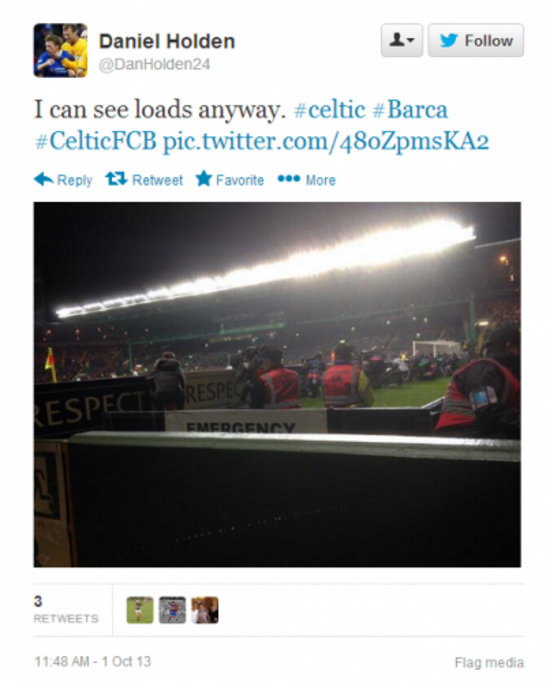The width and height of the screenshot is (550, 682).
Task: Click the Twitter bird icon in Follow button
Action: [x=449, y=40]
